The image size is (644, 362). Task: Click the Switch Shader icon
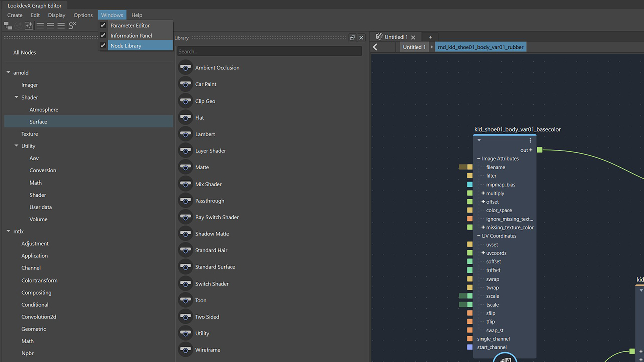click(x=186, y=284)
